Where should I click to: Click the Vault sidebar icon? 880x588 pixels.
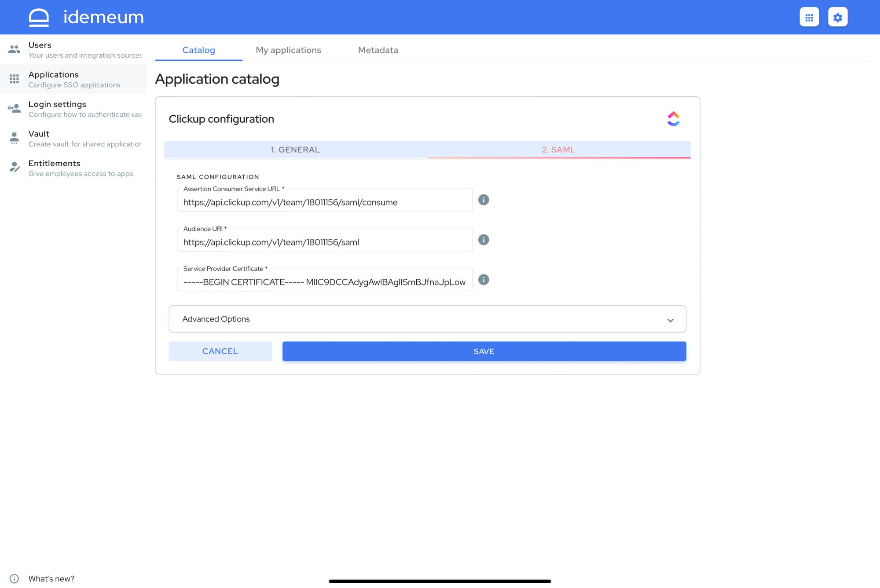pyautogui.click(x=14, y=138)
